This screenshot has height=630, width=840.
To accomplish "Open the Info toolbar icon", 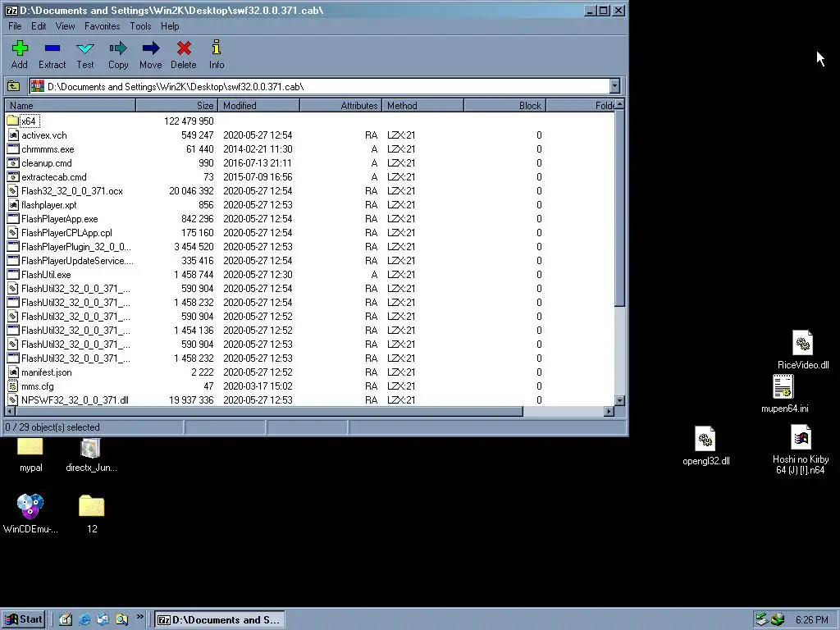I will click(x=217, y=48).
